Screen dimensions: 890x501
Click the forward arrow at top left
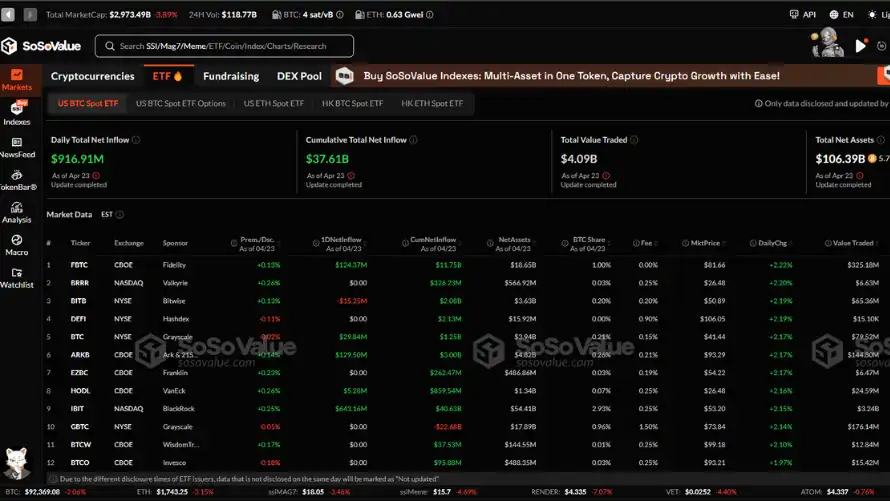pyautogui.click(x=30, y=14)
